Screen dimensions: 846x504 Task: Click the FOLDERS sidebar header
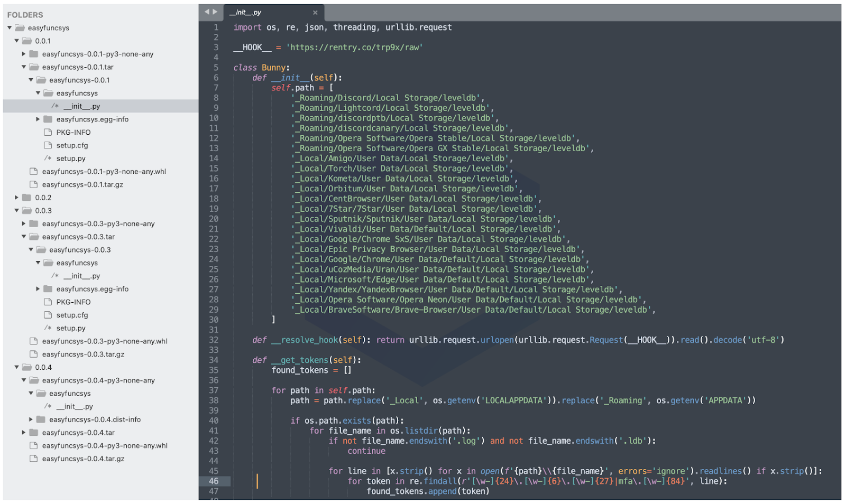25,14
